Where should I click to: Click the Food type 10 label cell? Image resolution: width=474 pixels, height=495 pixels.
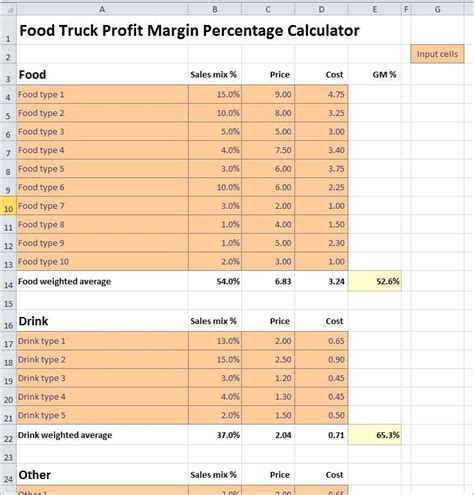(102, 262)
